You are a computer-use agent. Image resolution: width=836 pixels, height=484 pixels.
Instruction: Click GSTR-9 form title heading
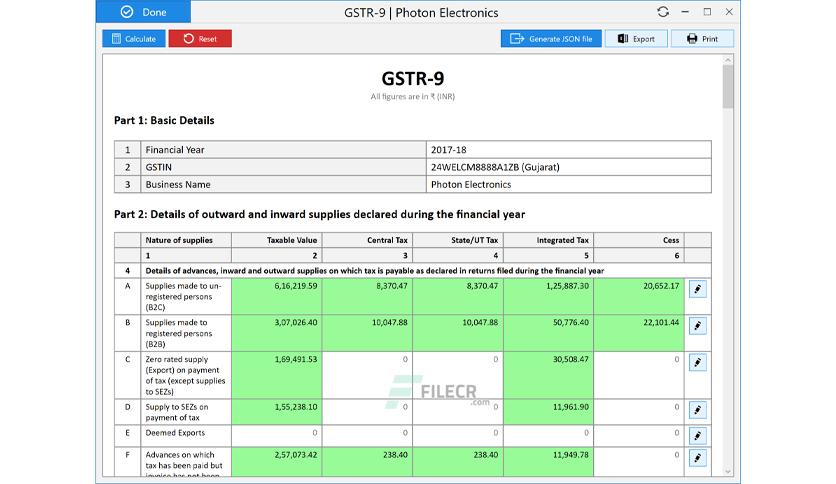tap(413, 78)
